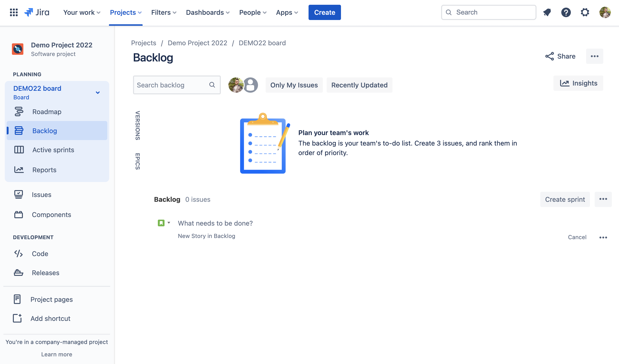The width and height of the screenshot is (619, 364).
Task: Toggle Recently Updated filter
Action: point(359,85)
